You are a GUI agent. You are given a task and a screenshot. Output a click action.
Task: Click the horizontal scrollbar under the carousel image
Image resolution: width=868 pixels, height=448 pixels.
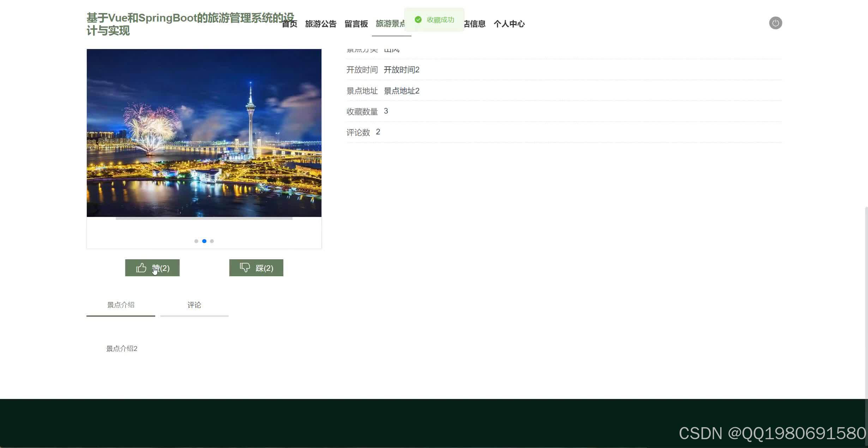click(204, 219)
